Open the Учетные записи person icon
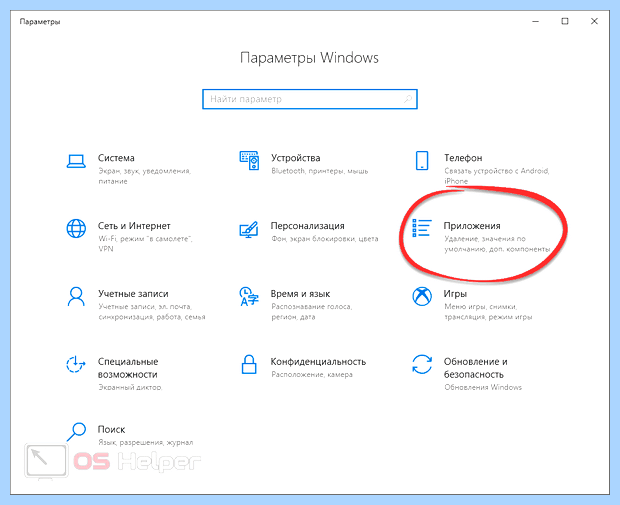Viewport: 620px width, 505px height. pos(76,297)
